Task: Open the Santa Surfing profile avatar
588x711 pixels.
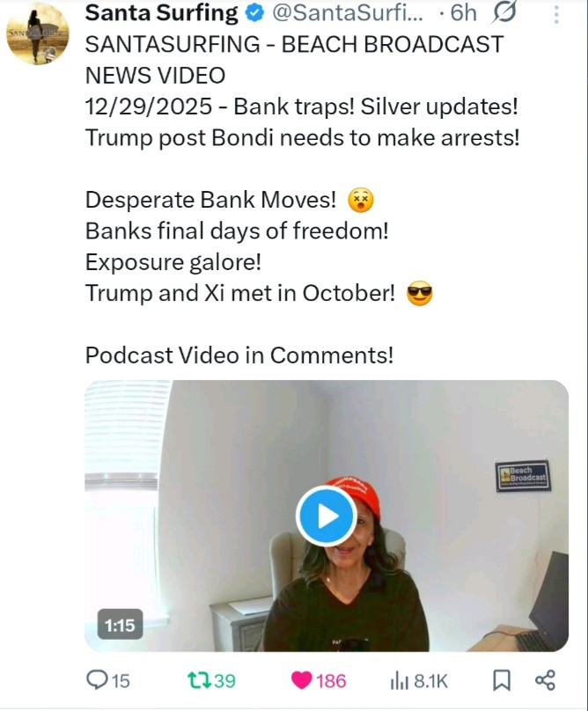Action: coord(38,33)
